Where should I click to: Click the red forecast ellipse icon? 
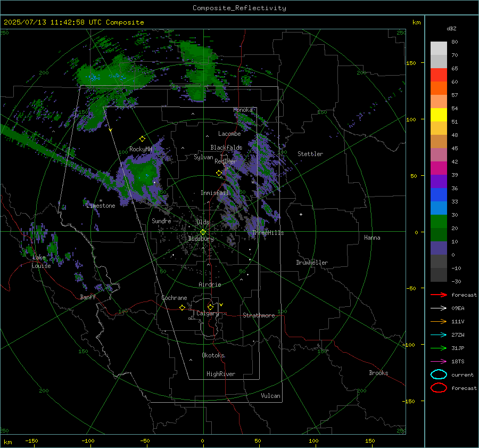click(439, 388)
